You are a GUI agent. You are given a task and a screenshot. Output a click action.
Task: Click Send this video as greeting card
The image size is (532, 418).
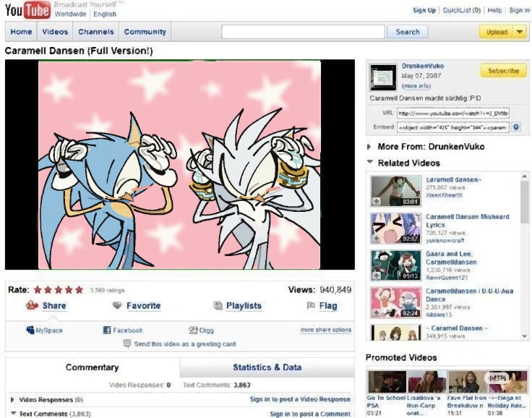[185, 344]
